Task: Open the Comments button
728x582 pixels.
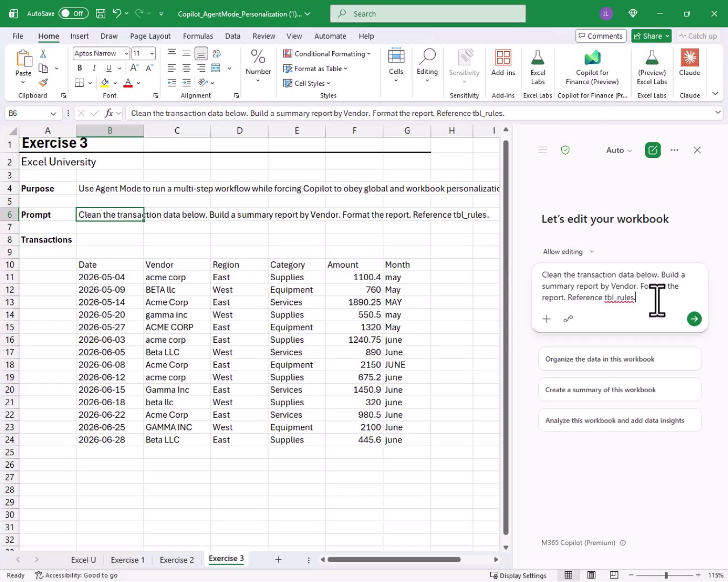Action: tap(601, 36)
